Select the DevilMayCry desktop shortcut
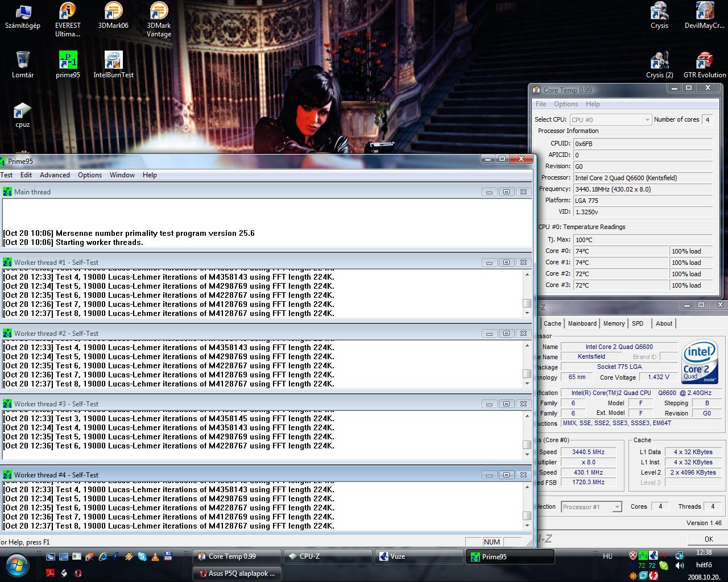 pos(705,15)
